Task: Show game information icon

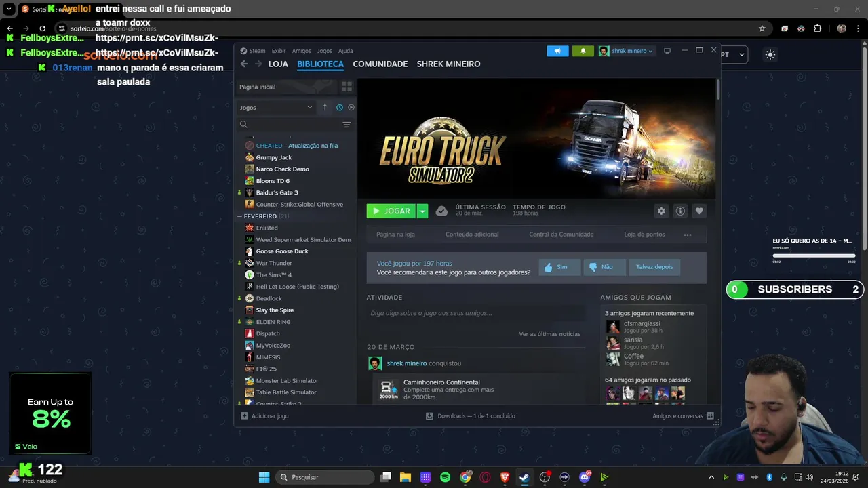Action: coord(680,211)
